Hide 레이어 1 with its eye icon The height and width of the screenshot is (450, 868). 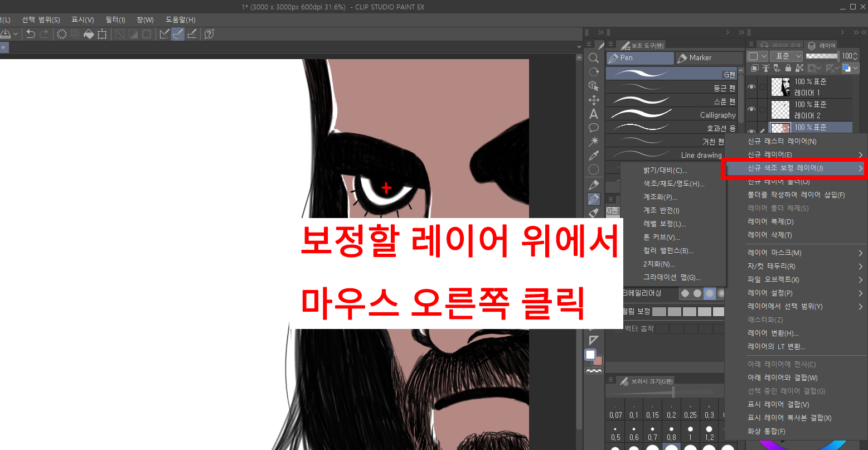click(x=751, y=87)
